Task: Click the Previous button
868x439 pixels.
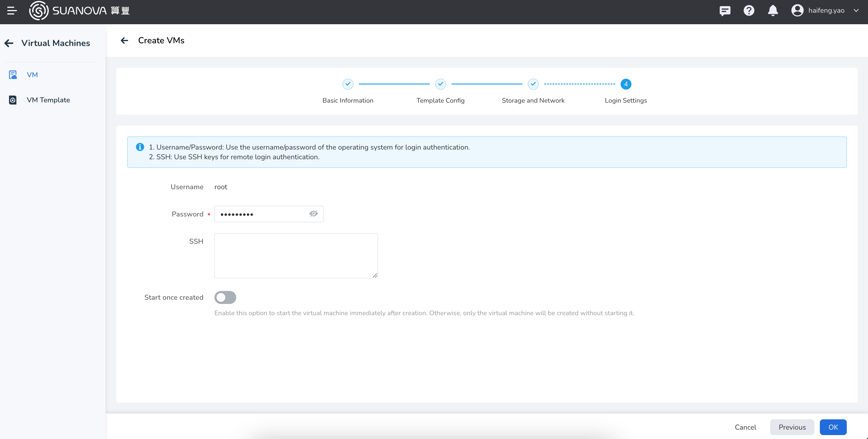Action: pyautogui.click(x=792, y=427)
